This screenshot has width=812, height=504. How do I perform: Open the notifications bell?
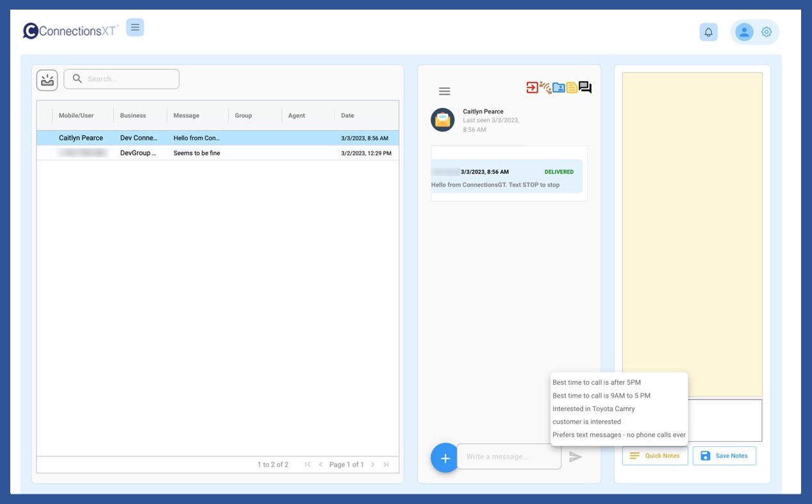(708, 32)
